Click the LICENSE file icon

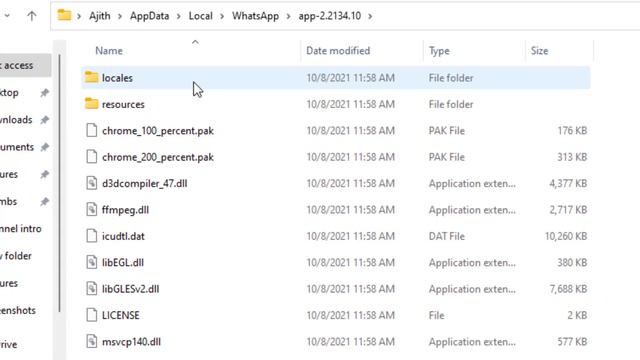(91, 315)
